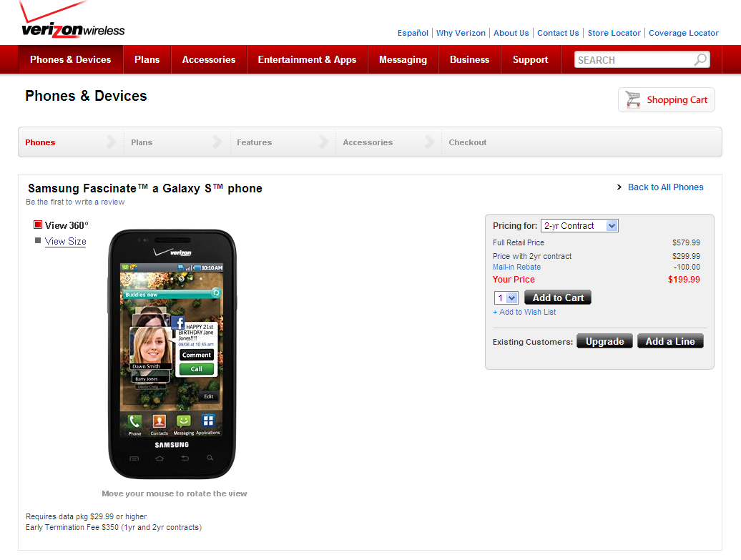Open the cart via the Shopping Cart icon
The height and width of the screenshot is (560, 741).
point(632,99)
